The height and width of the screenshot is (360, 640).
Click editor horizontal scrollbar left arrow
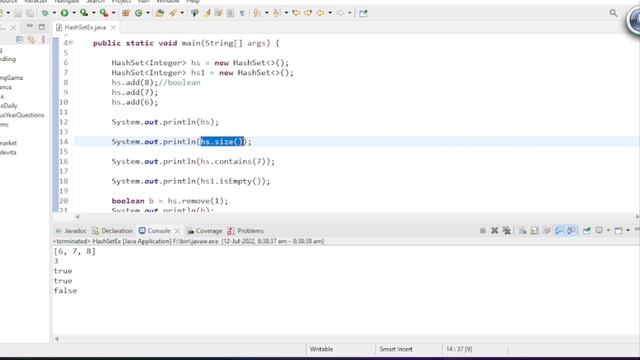(78, 217)
